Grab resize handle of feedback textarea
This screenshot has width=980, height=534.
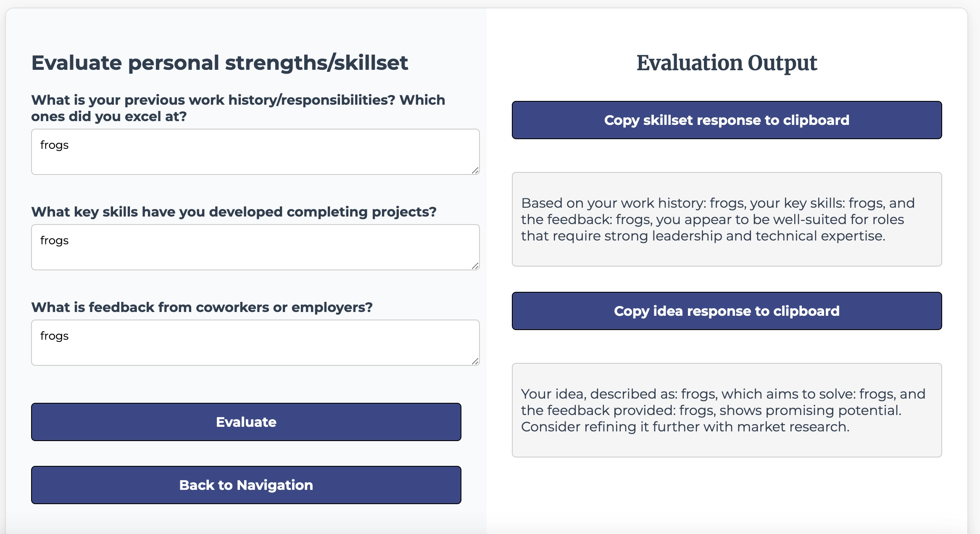[475, 361]
